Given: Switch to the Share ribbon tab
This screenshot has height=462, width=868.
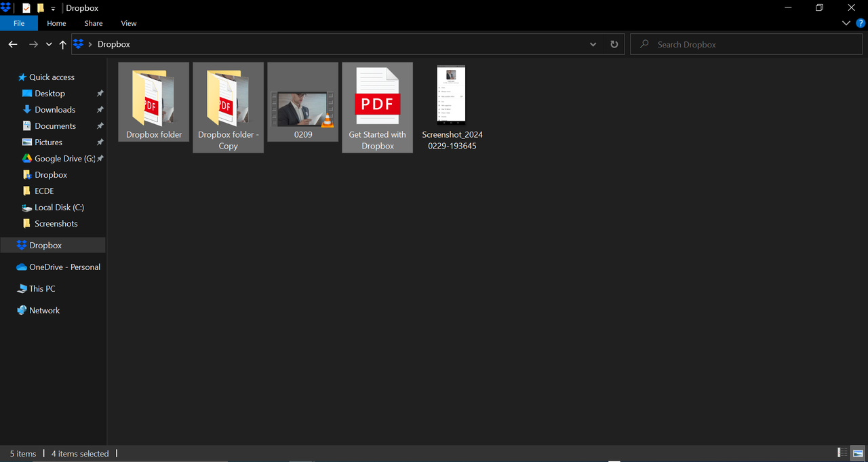Looking at the screenshot, I should click(x=94, y=23).
